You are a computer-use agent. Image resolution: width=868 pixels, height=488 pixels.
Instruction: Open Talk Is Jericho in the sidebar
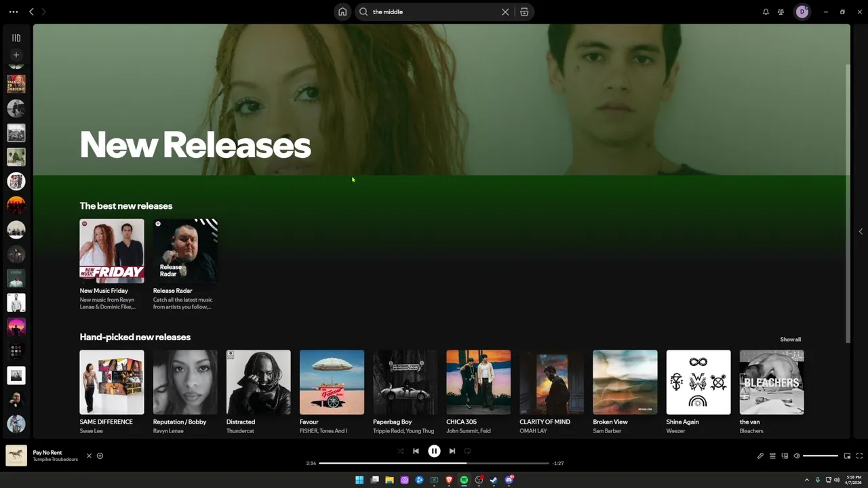point(16,84)
